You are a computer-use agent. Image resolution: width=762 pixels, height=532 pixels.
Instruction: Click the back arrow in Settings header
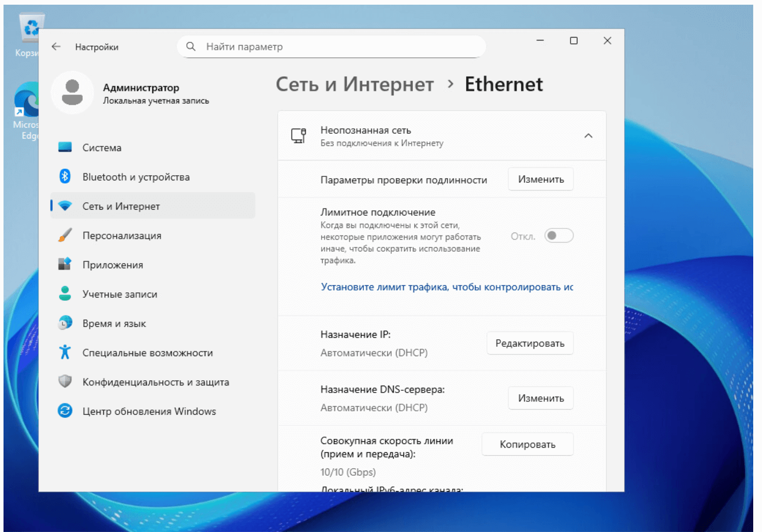pyautogui.click(x=56, y=47)
